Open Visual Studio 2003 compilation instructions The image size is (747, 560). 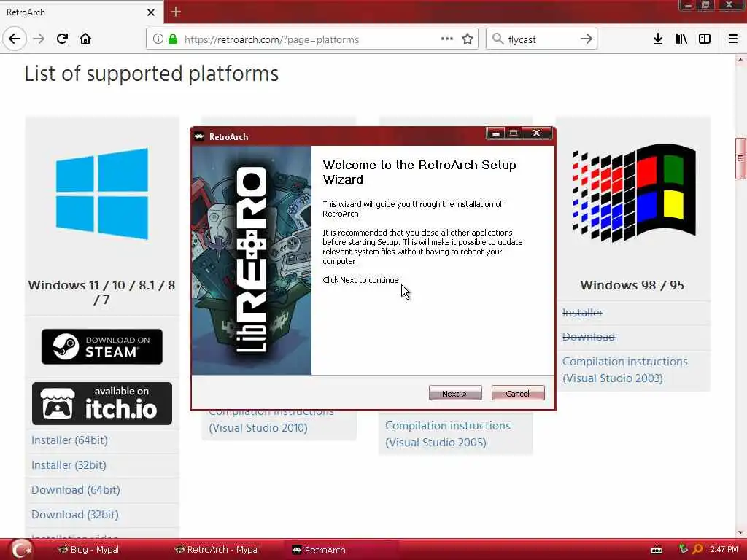[625, 370]
